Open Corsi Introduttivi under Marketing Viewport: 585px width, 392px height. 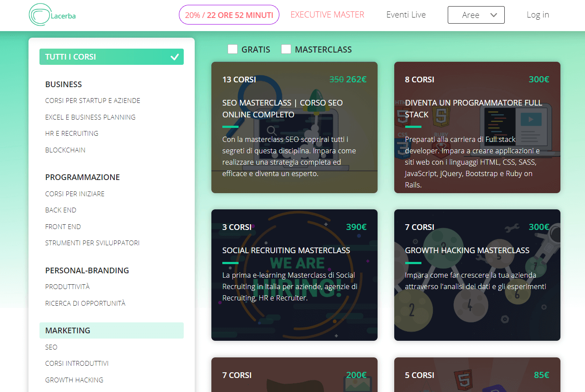coord(77,364)
